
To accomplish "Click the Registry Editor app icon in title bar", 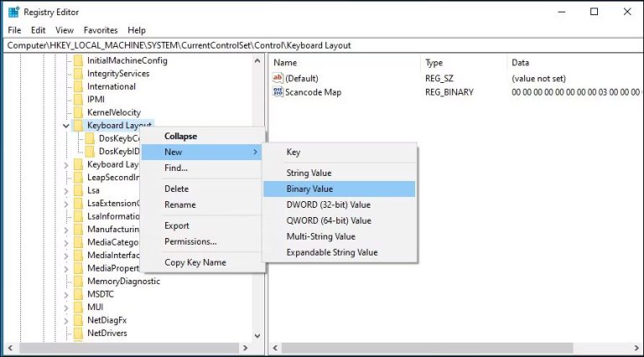I will pos(13,12).
